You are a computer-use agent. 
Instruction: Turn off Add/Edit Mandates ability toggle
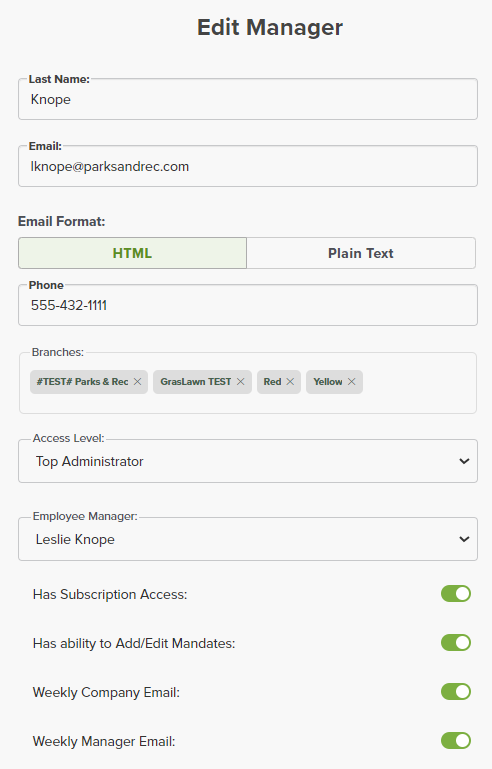point(456,642)
